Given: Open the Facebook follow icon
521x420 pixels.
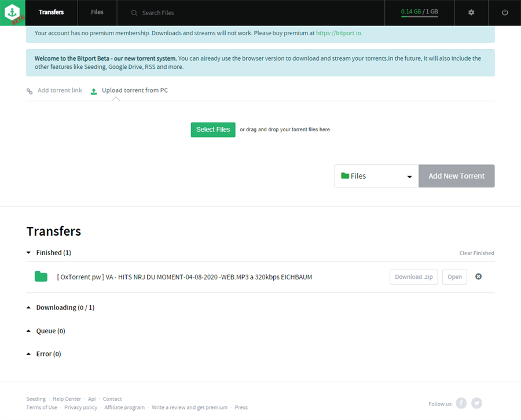Looking at the screenshot, I should (x=461, y=403).
